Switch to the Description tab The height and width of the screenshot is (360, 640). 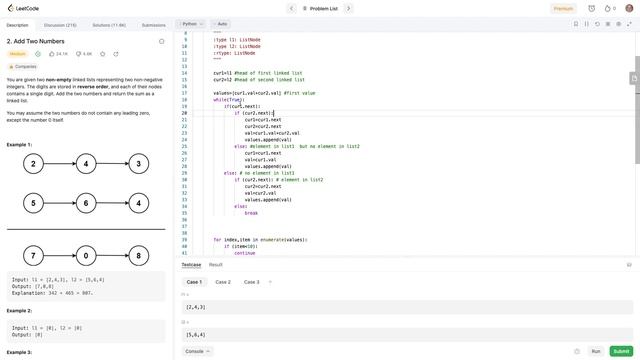(x=18, y=25)
